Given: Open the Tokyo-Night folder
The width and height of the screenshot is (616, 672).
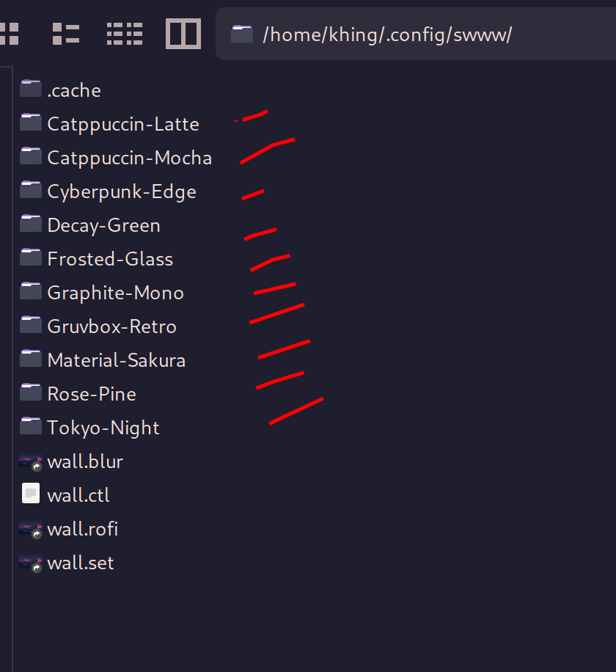Looking at the screenshot, I should coord(103,427).
